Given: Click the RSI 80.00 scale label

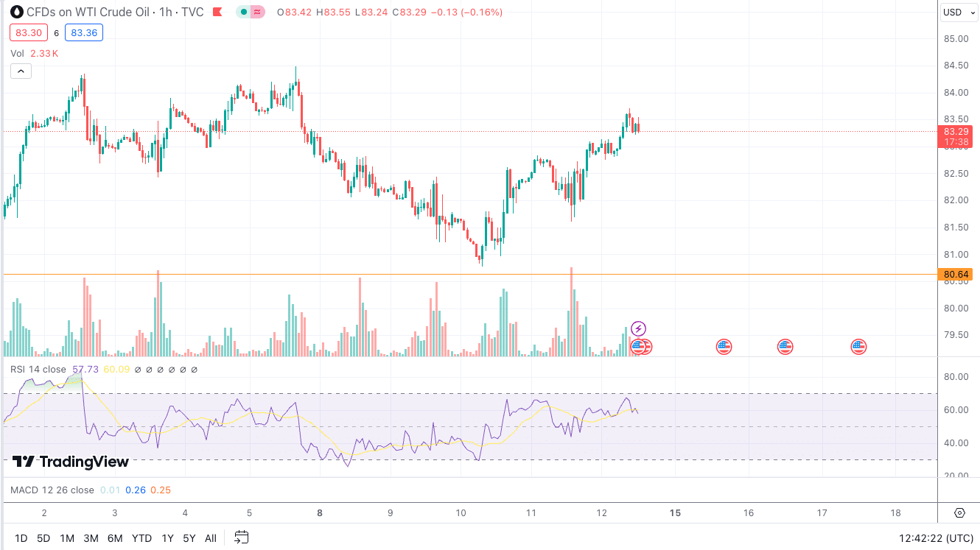Looking at the screenshot, I should [956, 377].
